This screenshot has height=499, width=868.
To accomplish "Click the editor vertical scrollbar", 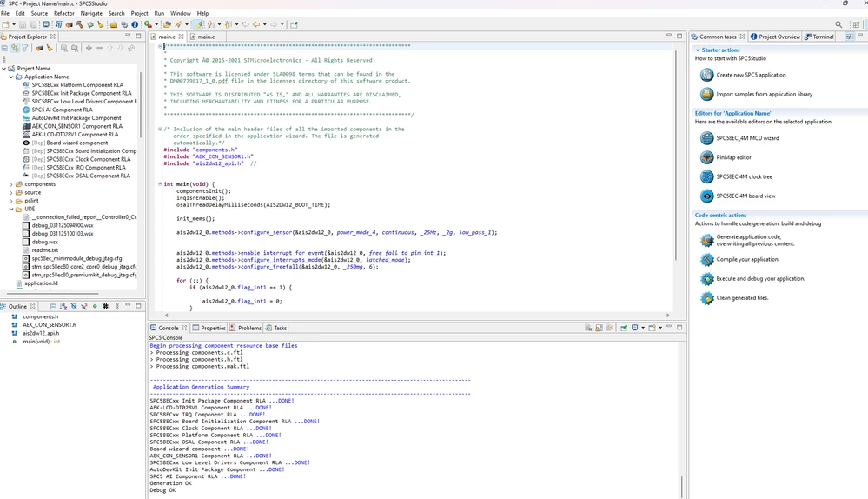I will [x=675, y=155].
